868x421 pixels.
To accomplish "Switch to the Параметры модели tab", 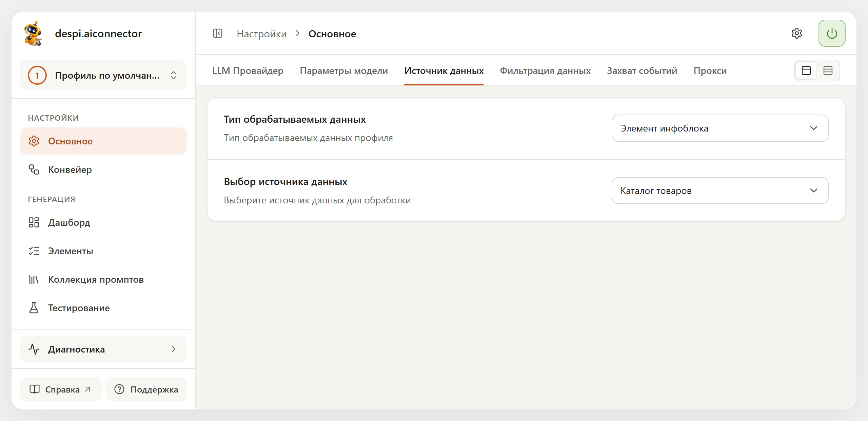I will point(344,71).
